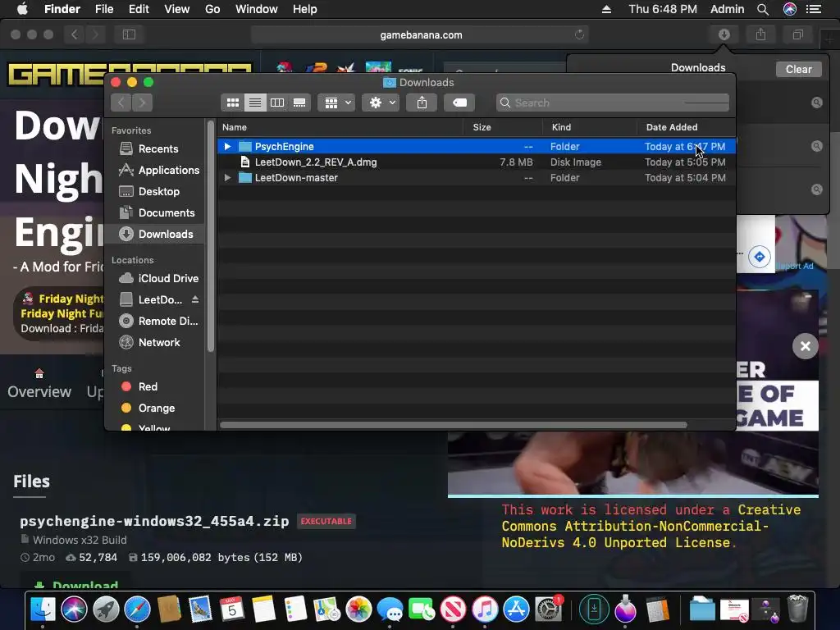Toggle Safari sidebar button

(129, 34)
